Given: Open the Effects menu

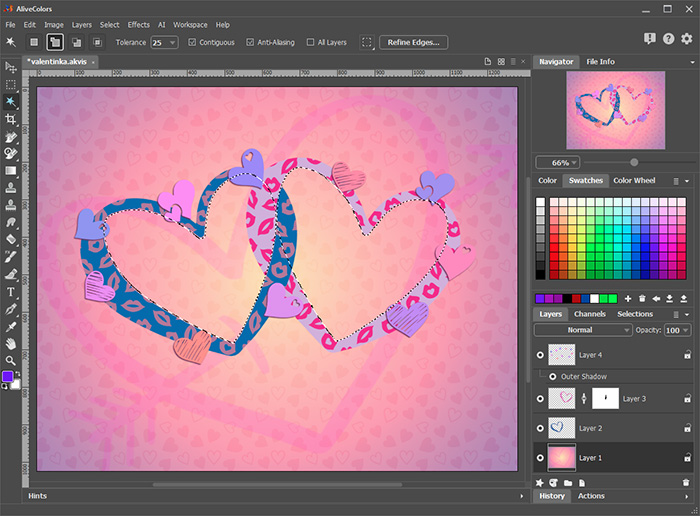Looking at the screenshot, I should 138,25.
